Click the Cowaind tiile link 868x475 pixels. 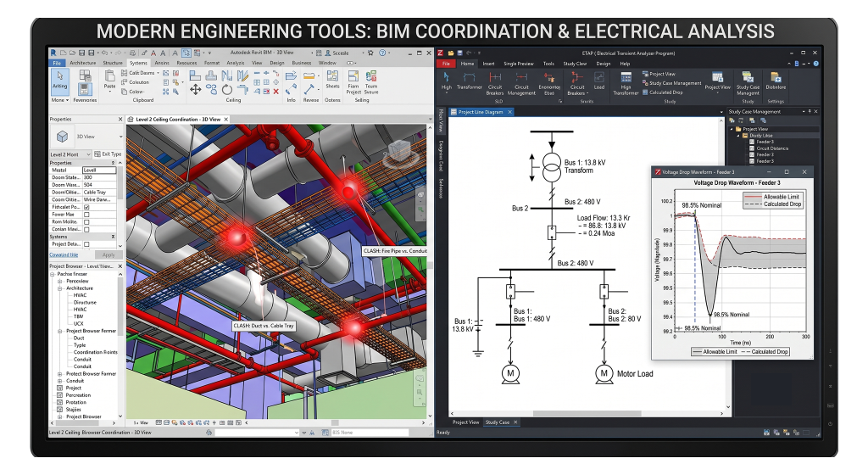tap(64, 254)
